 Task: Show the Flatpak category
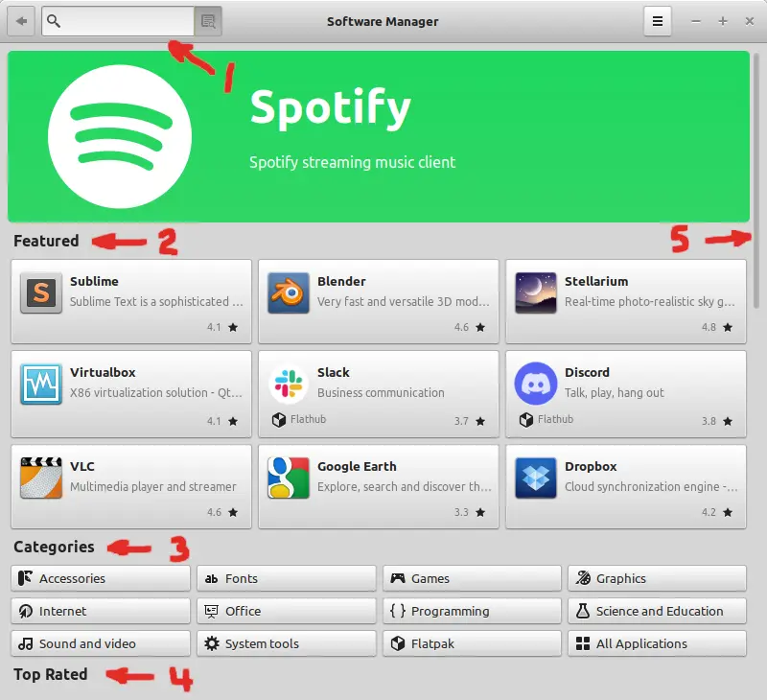click(x=472, y=643)
